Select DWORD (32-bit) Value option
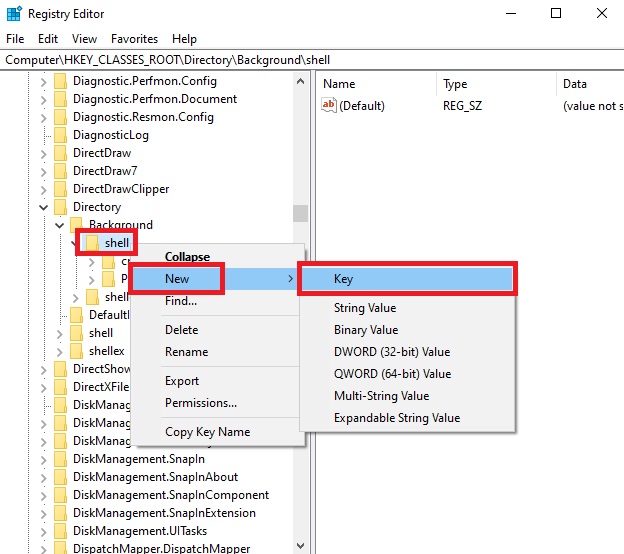Screen dimensions: 624x554 point(392,352)
